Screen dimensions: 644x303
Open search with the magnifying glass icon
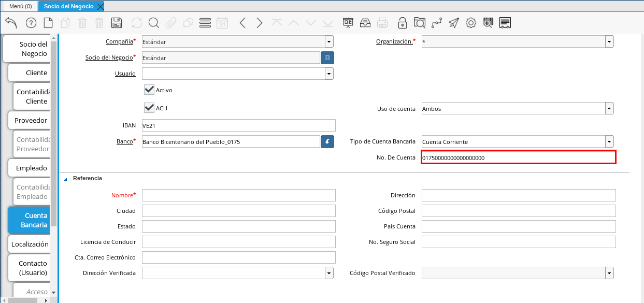(x=154, y=23)
